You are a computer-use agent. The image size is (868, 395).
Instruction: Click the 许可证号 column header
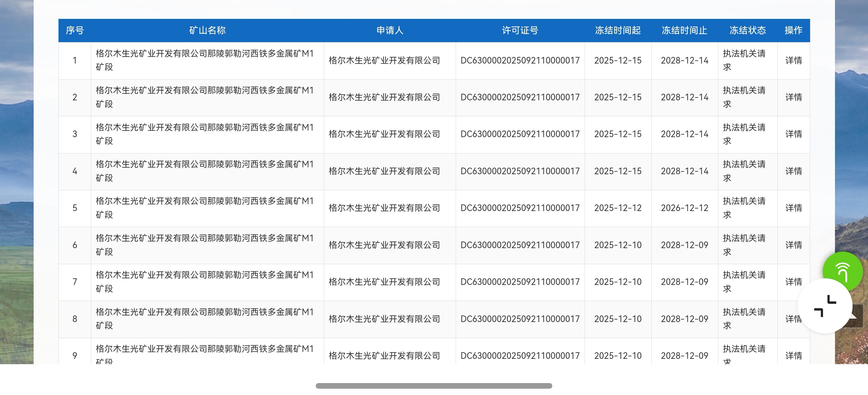520,30
